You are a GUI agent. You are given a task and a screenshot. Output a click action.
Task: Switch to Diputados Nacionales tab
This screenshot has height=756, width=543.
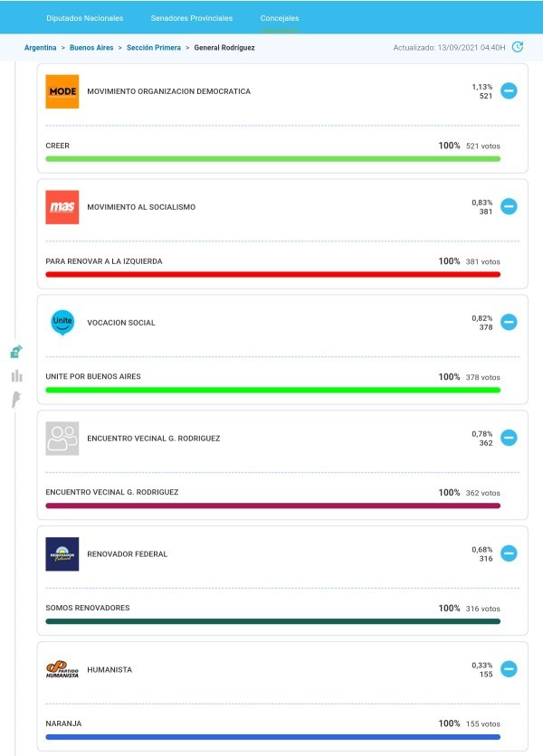point(84,18)
